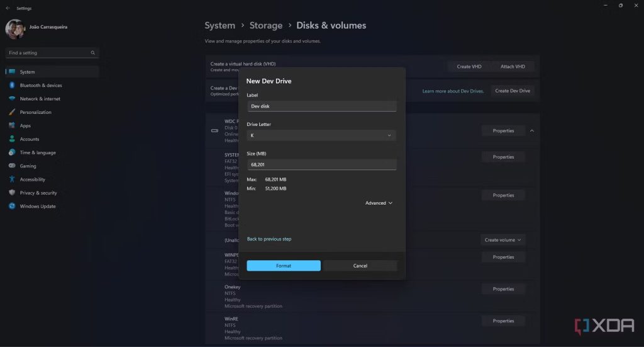Viewport: 644px width, 347px height.
Task: Open the Apps icon in sidebar
Action: (13, 125)
